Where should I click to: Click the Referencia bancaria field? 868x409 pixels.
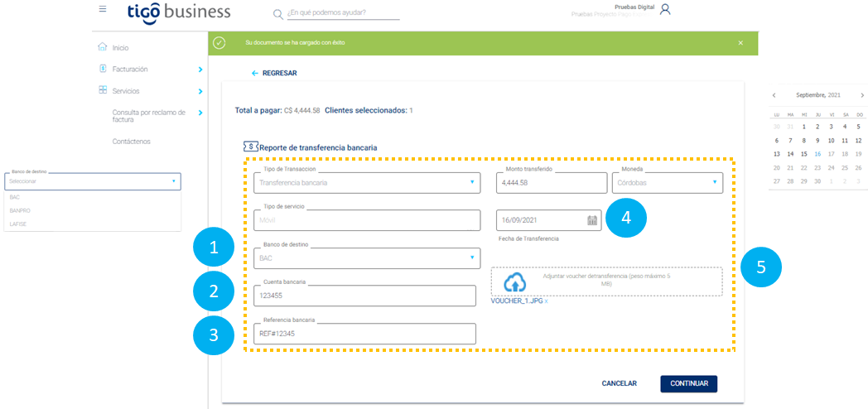364,334
